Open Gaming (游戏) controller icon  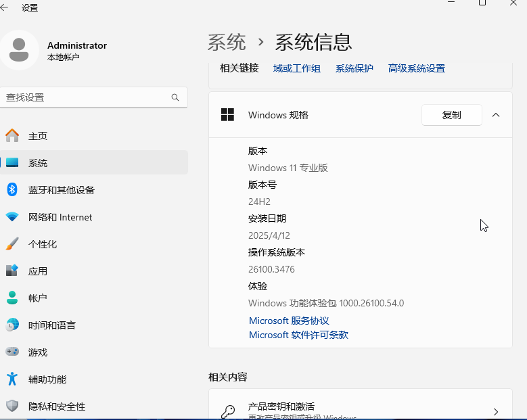point(12,352)
